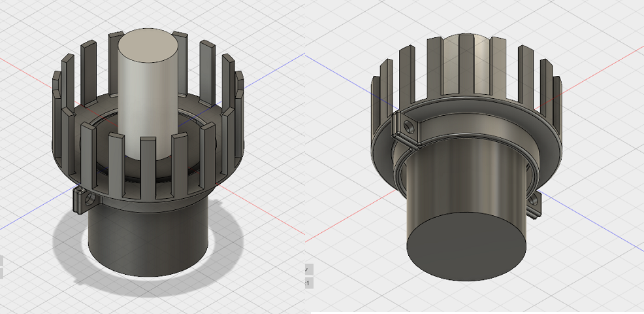Click the upper clamp screw hole on right model
Image resolution: width=644 pixels, height=314 pixels.
click(x=410, y=128)
